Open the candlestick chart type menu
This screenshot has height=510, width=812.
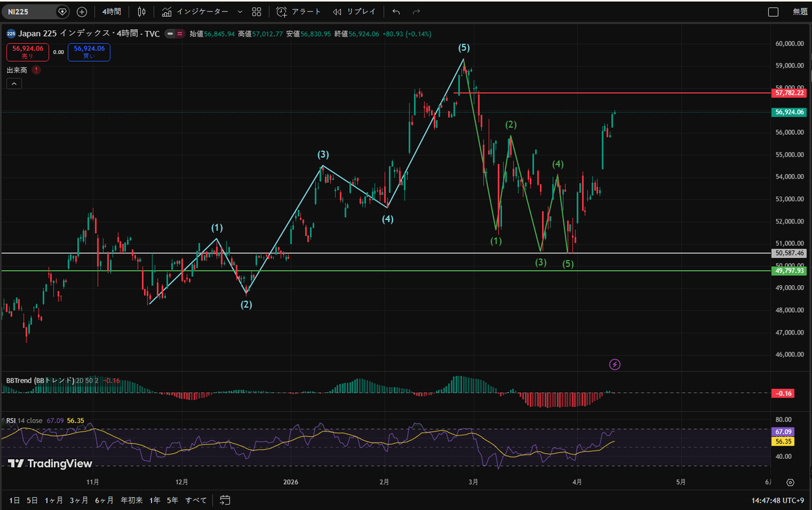click(x=141, y=12)
